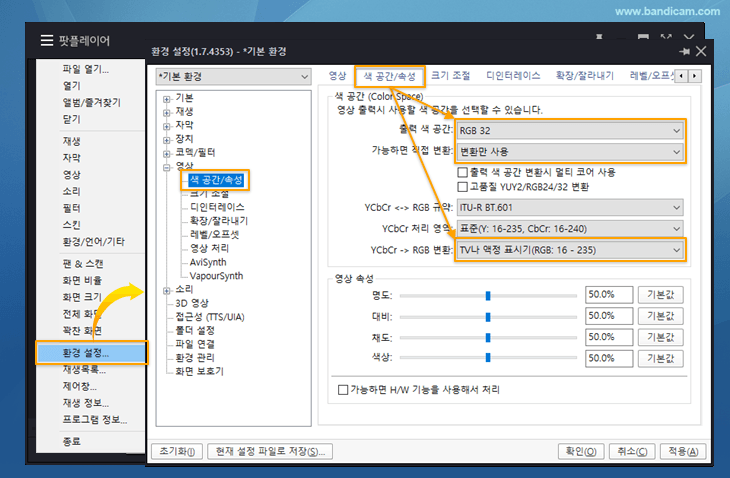This screenshot has width=730, height=478.
Task: Reset 색상 with its 기본값 button
Action: pos(660,358)
